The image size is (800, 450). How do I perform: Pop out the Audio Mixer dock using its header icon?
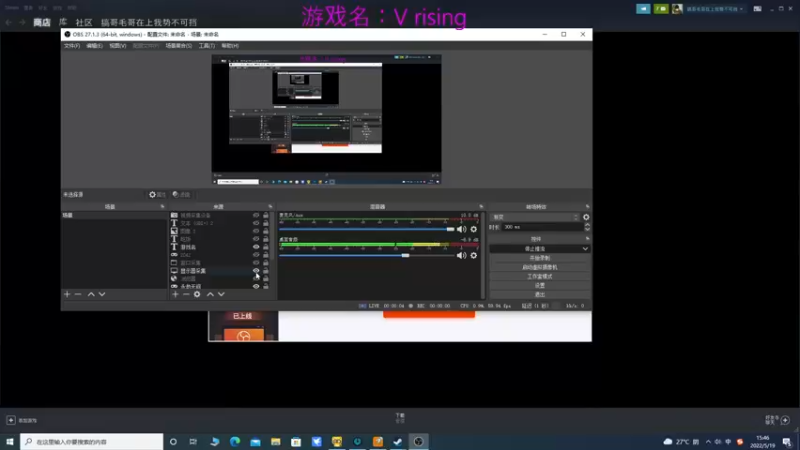[x=481, y=207]
